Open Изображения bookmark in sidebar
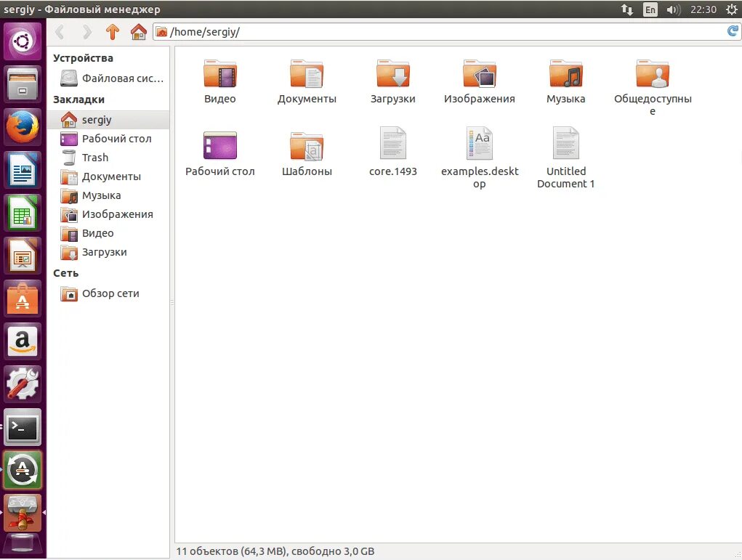 pos(108,214)
